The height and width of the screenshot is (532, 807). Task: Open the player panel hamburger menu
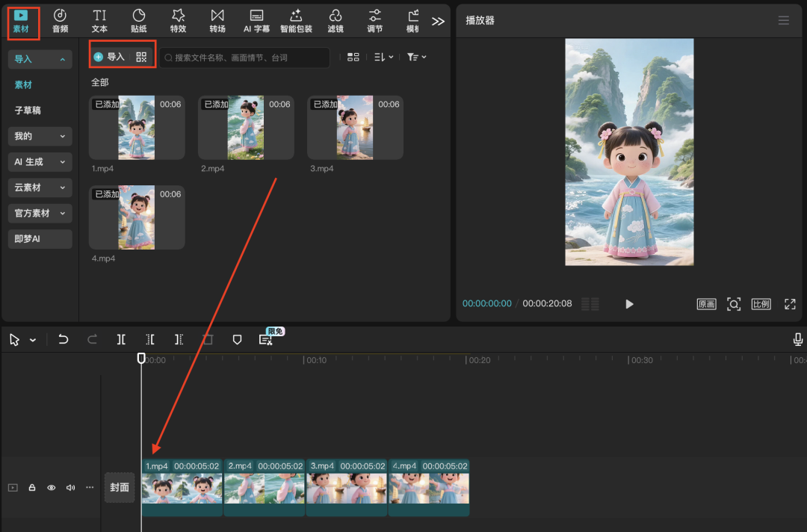click(783, 21)
